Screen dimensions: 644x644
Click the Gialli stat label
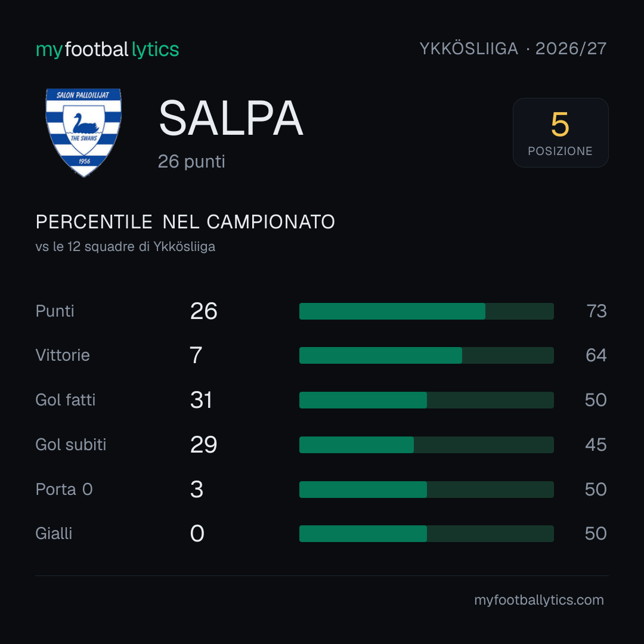point(54,534)
